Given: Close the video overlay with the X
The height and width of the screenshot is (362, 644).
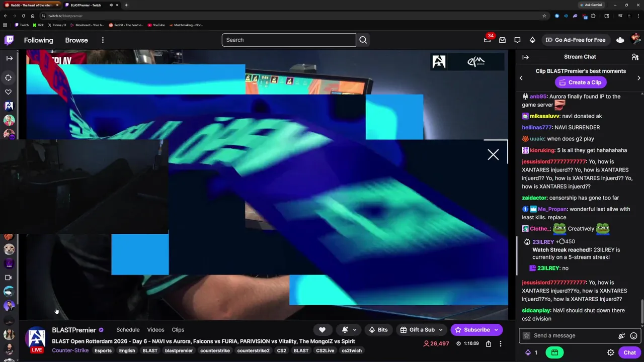Looking at the screenshot, I should click(493, 155).
